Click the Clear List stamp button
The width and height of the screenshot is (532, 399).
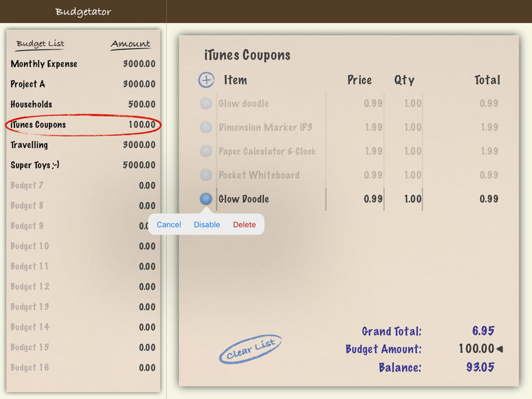(251, 350)
